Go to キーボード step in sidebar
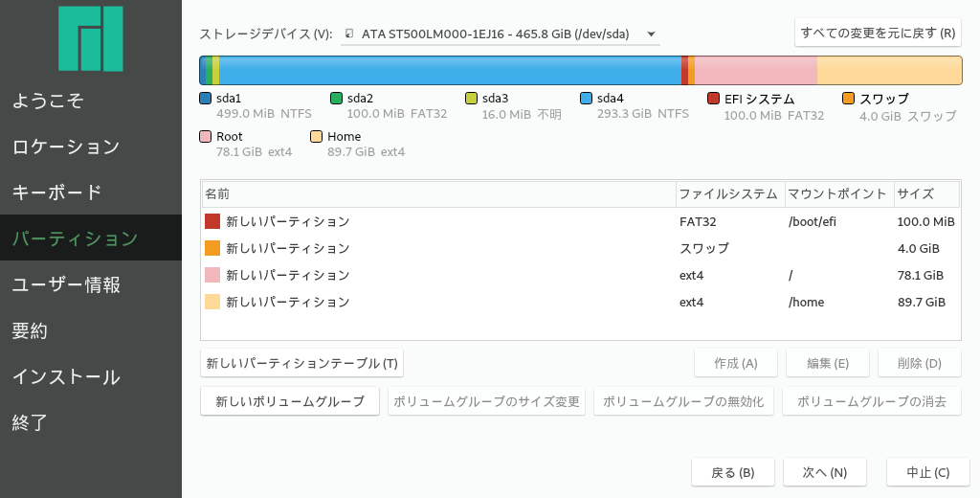Viewport: 980px width, 498px height. click(x=91, y=192)
